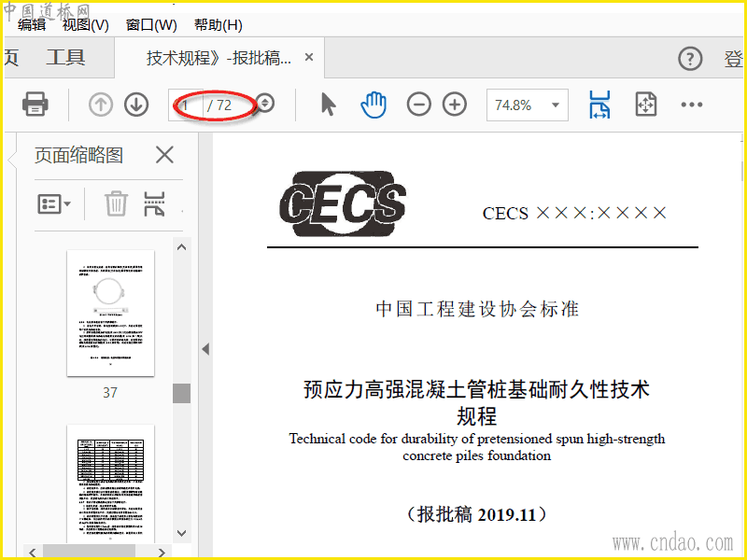Close the 页面缩略图 panel
Screen dimensions: 747x560
(x=165, y=155)
